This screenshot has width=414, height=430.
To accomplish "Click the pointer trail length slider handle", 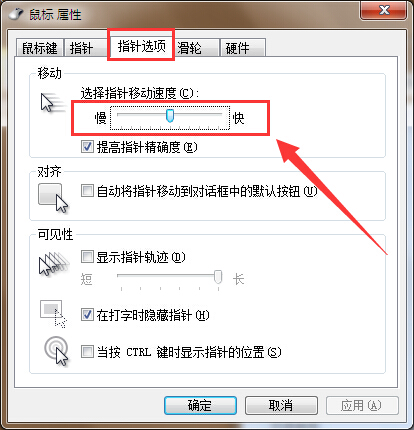I will [x=218, y=277].
